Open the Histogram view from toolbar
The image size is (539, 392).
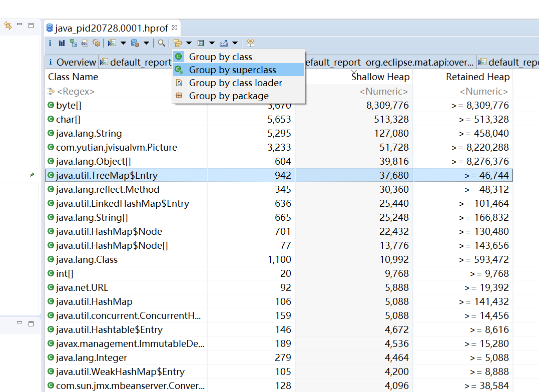(62, 43)
